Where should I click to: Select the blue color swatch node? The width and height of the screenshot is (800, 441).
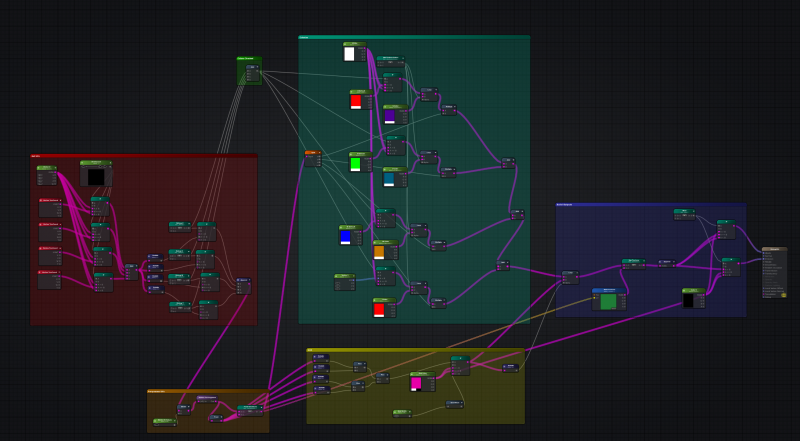pyautogui.click(x=346, y=237)
